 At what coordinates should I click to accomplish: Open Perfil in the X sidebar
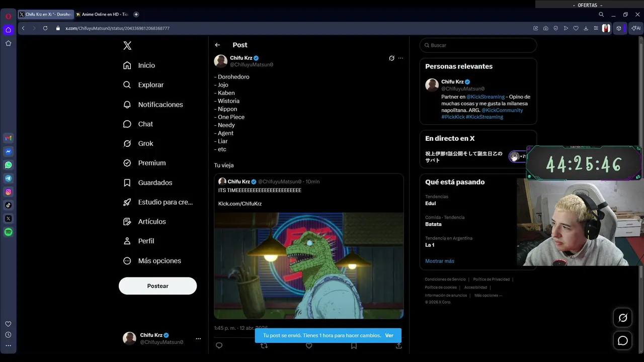pos(139,241)
